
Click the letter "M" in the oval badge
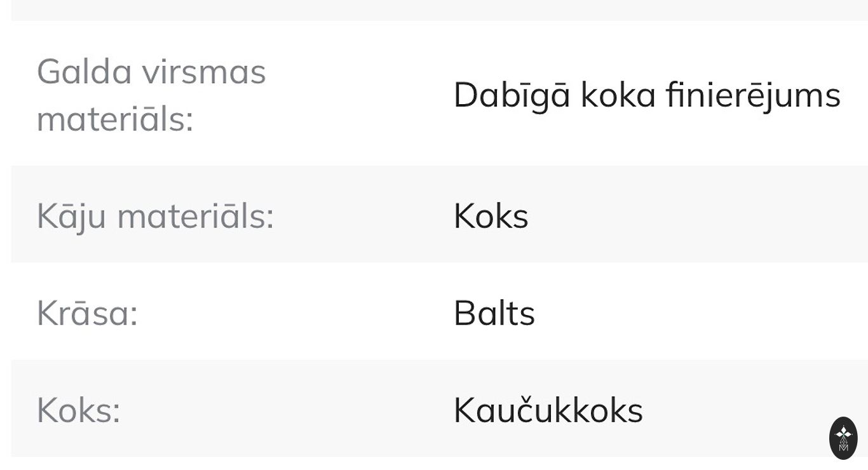tap(843, 447)
